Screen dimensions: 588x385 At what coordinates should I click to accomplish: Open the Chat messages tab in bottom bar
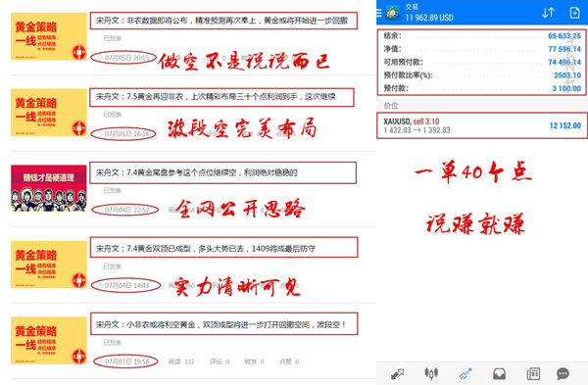coord(563,374)
